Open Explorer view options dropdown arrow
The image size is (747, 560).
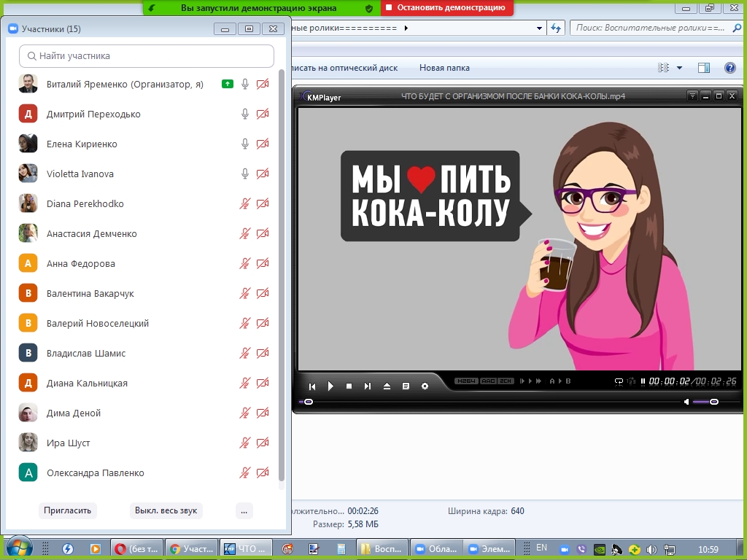679,68
